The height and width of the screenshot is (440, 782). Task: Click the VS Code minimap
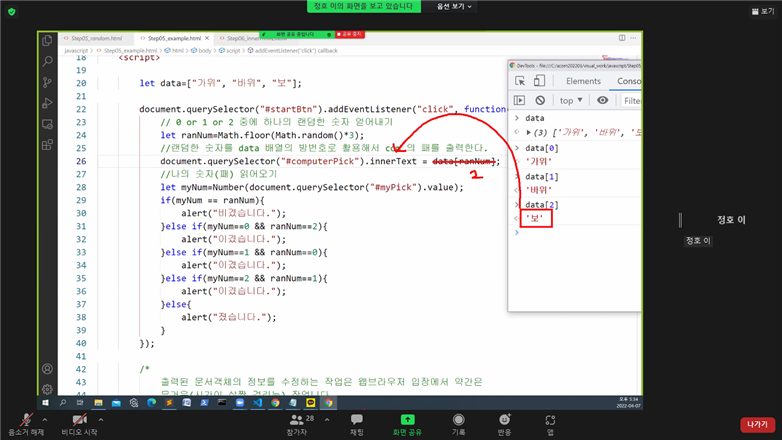click(618, 58)
